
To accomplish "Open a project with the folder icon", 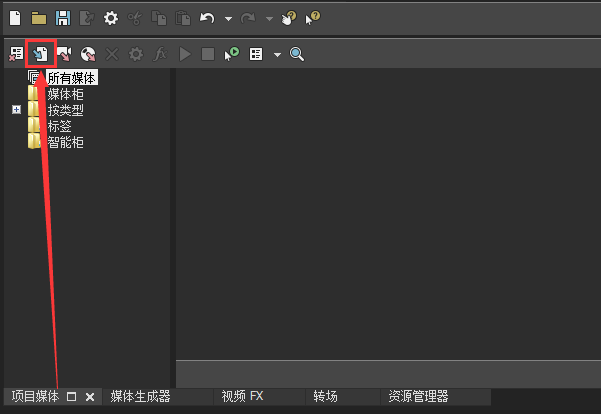I will (39, 18).
